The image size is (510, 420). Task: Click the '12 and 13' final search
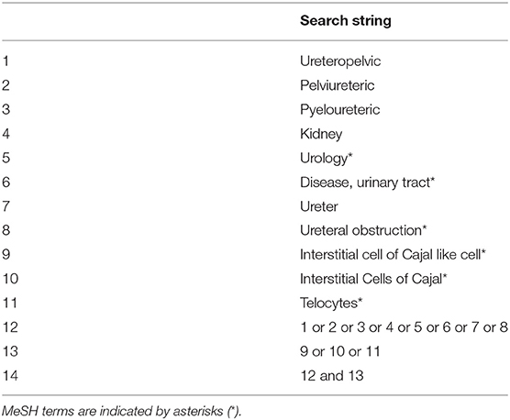[332, 376]
